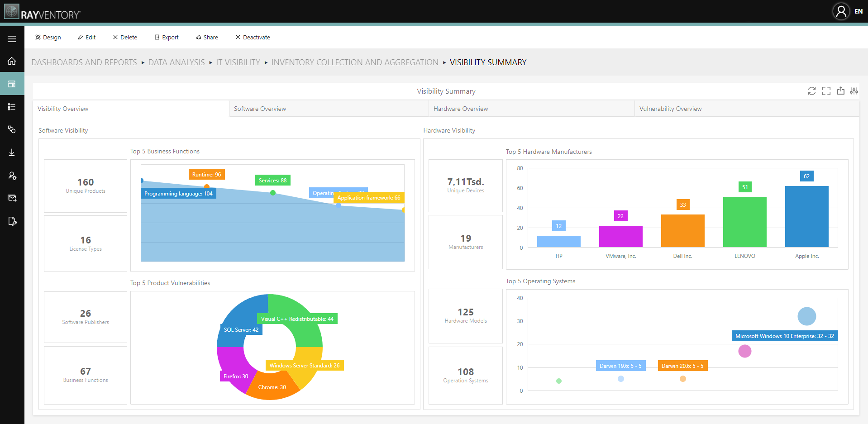Select the blue Apple Inc. bar
Screen dimensions: 868x424
click(807, 216)
